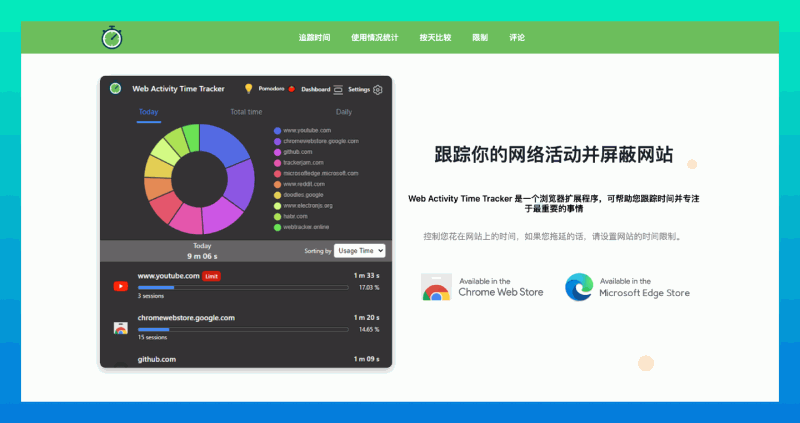Click the 14.65 % value
This screenshot has height=423, width=800.
[x=369, y=330]
